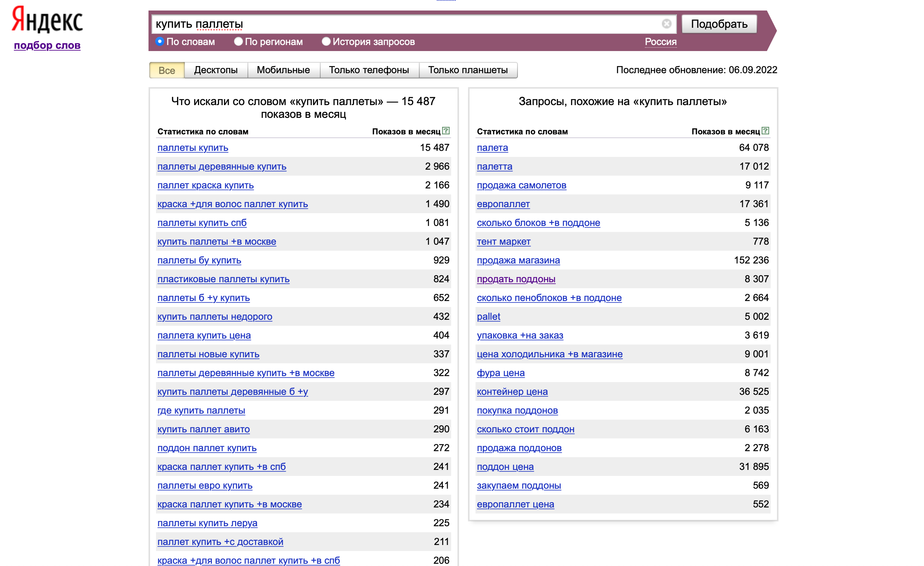The height and width of the screenshot is (566, 924).
Task: Open 'европаллет' similar query link
Action: click(x=503, y=204)
